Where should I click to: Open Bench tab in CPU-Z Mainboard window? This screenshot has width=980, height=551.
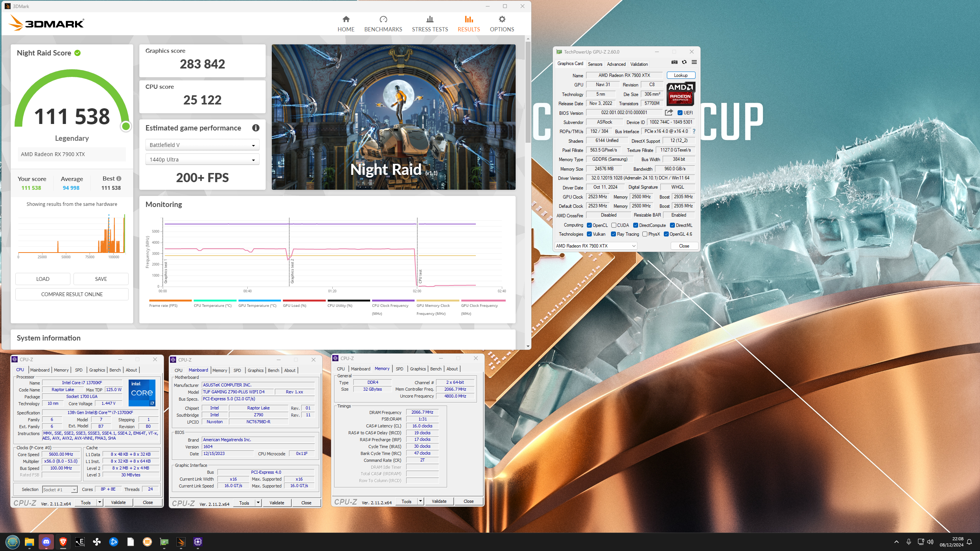coord(273,370)
